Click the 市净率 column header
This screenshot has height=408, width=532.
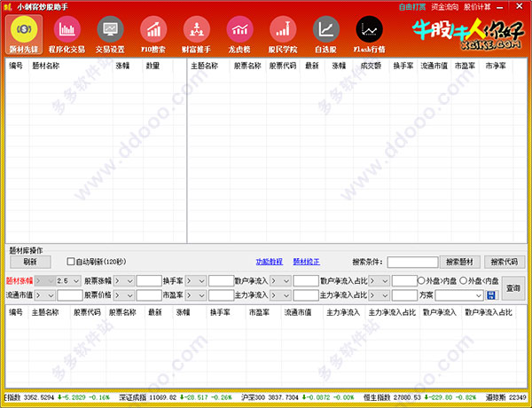click(496, 66)
